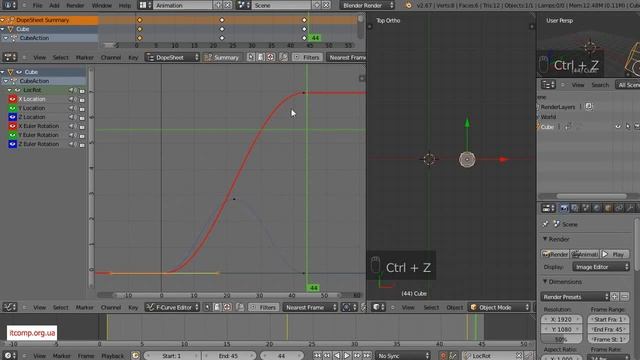Click the screen layout browse icon beside Animation

coord(144,5)
